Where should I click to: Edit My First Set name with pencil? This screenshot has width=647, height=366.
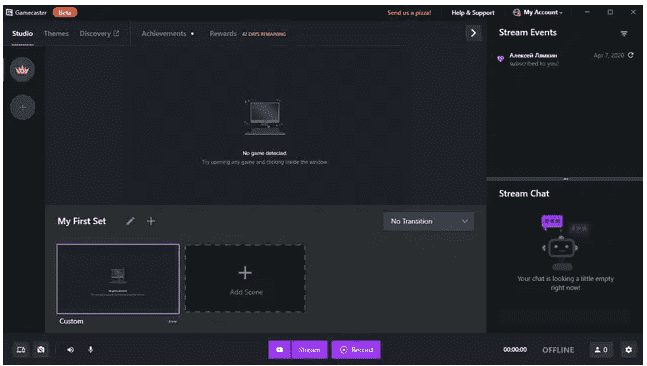[x=130, y=221]
